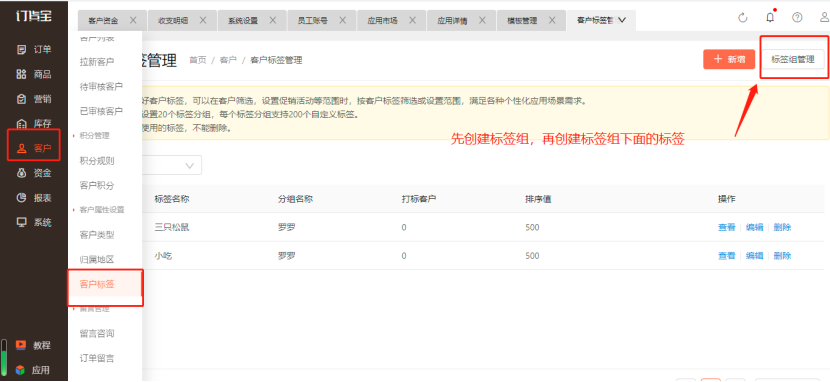
Task: Open the 教程 tutorial entry
Action: point(33,345)
